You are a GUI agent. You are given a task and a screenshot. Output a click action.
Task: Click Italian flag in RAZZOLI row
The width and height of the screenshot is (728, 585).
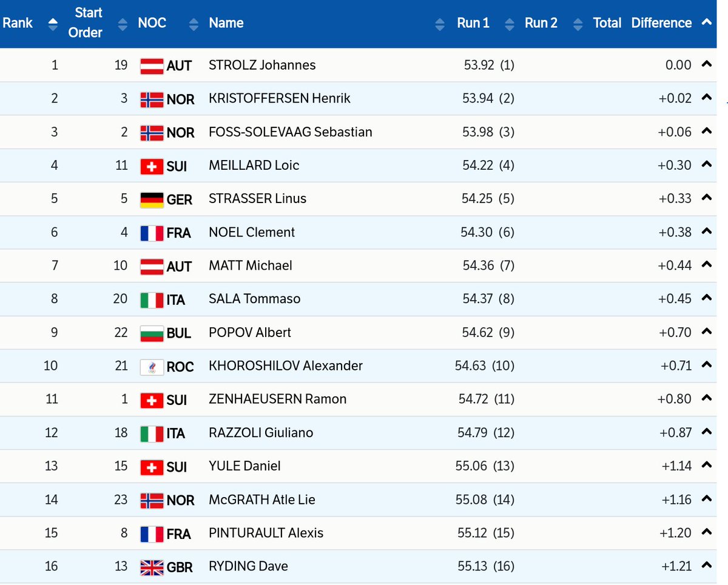(152, 434)
